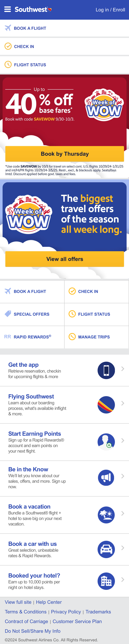Open the Log in / Enroll menu
The height and width of the screenshot is (644, 129).
pyautogui.click(x=111, y=10)
